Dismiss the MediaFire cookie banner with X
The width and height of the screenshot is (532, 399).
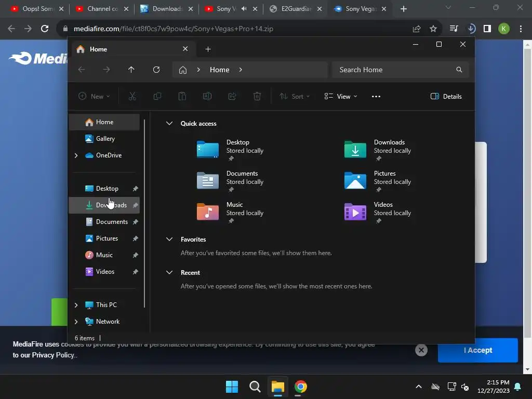(x=421, y=350)
